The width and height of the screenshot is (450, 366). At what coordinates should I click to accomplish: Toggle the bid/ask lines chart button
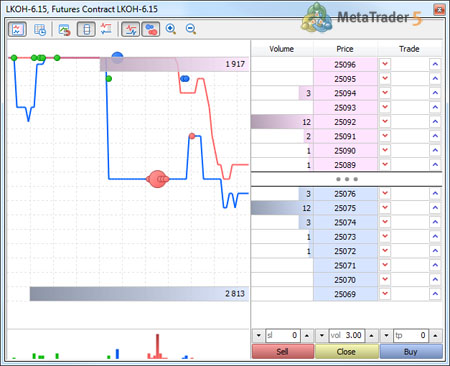130,29
